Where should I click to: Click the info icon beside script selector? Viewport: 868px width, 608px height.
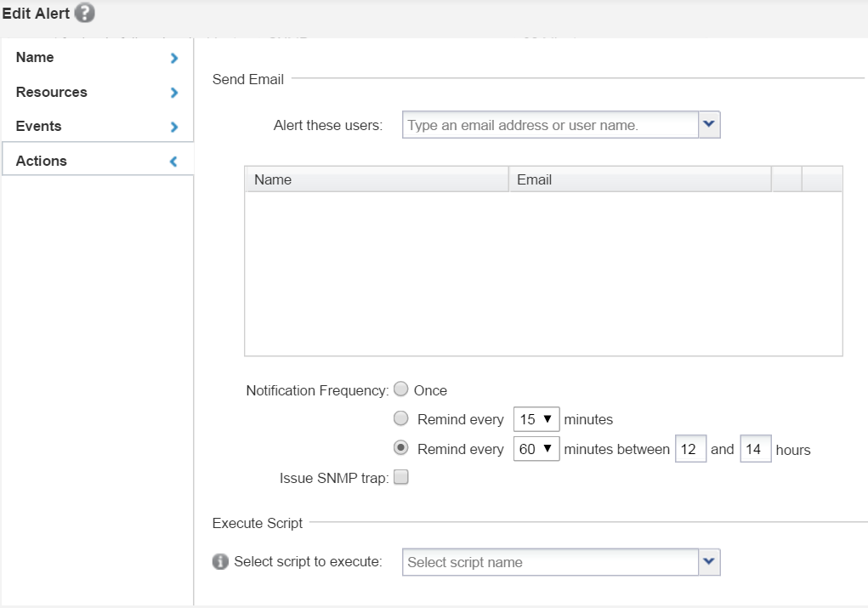[221, 562]
